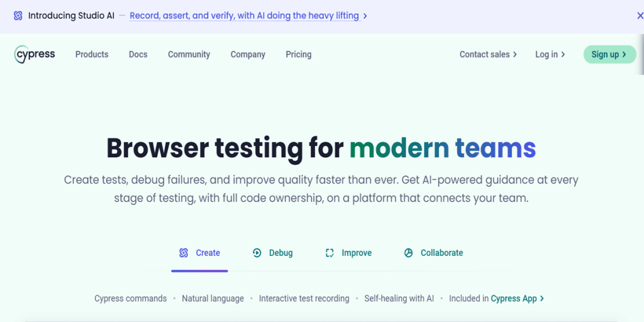644x322 pixels.
Task: Go to the Docs page
Action: pyautogui.click(x=138, y=54)
